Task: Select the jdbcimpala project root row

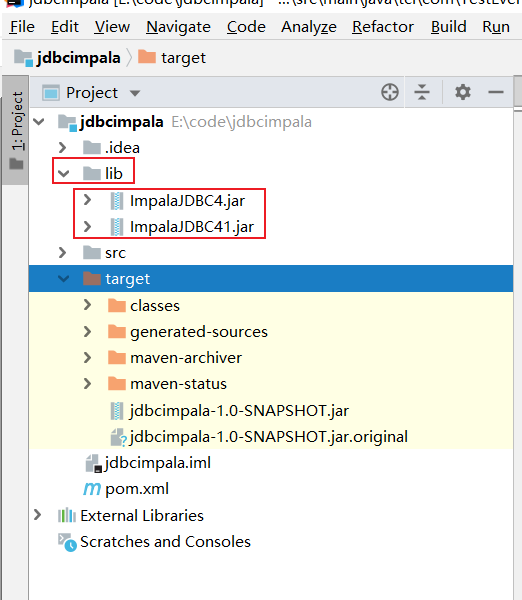Action: [x=271, y=122]
